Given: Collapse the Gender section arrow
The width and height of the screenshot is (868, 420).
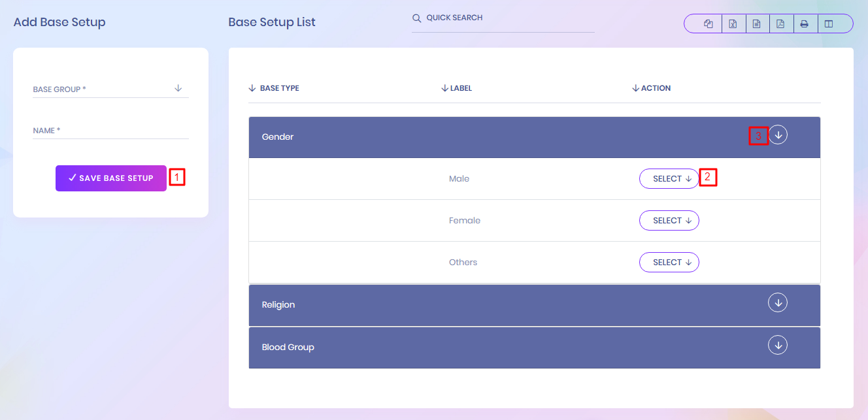Looking at the screenshot, I should coord(778,135).
